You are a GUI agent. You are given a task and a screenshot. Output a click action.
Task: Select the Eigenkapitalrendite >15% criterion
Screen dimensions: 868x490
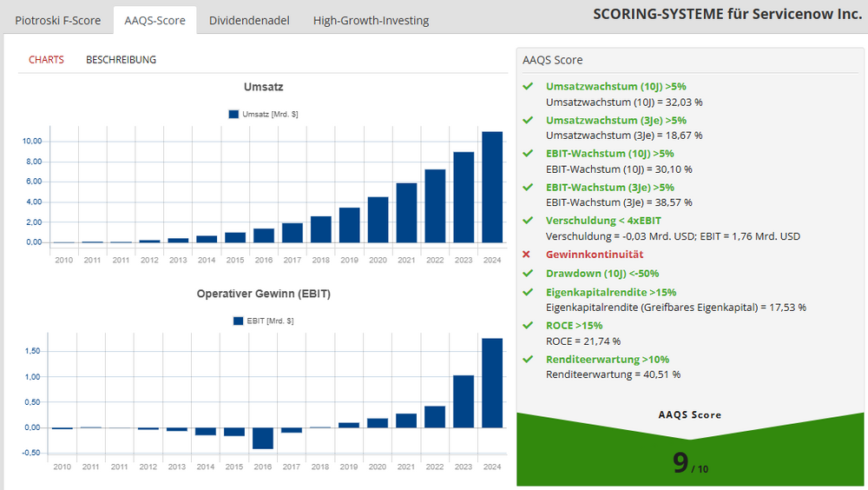(611, 292)
